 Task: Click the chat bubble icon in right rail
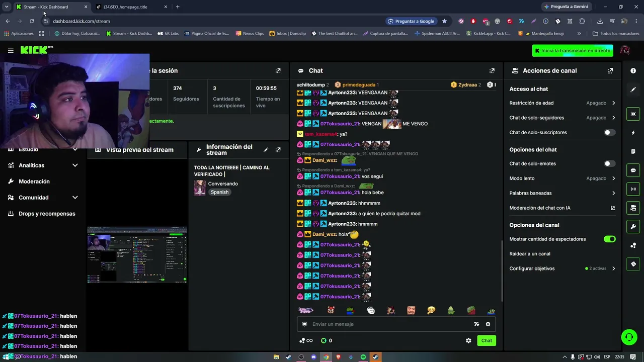coord(633,170)
